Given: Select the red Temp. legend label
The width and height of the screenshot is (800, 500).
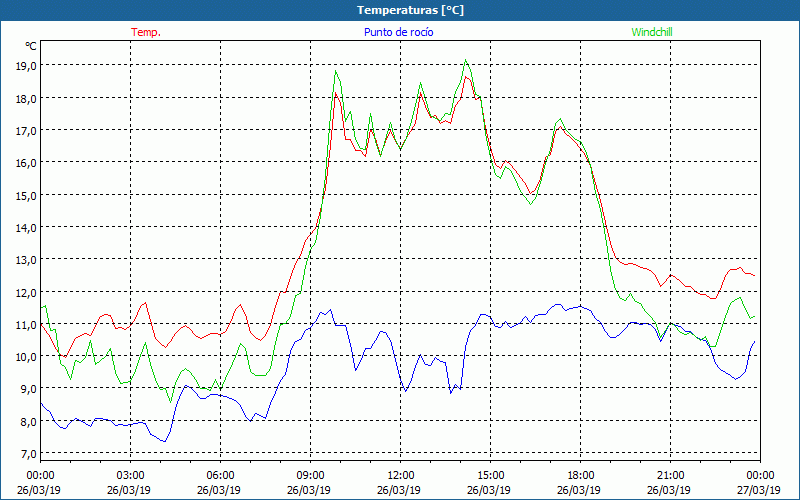Looking at the screenshot, I should coord(146,32).
